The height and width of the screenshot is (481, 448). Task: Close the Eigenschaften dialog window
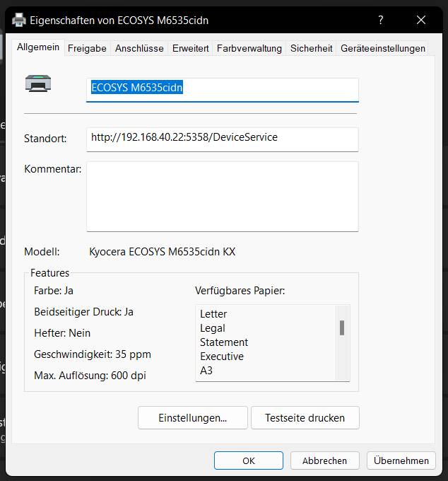tap(421, 20)
